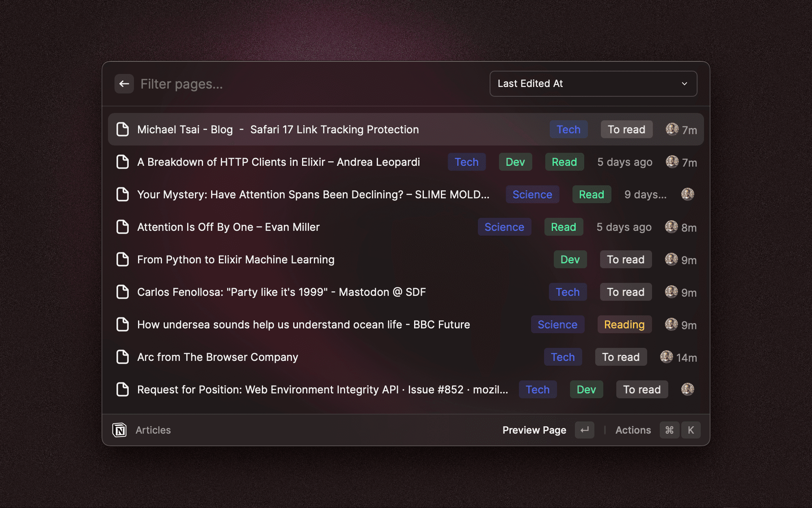Click the Preview Page action
This screenshot has height=508, width=812.
(x=534, y=430)
